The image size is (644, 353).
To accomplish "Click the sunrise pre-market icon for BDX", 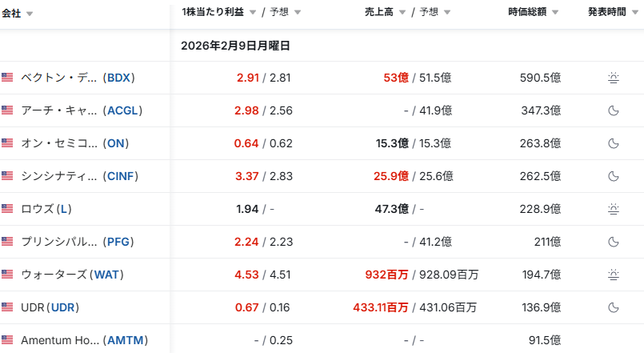I will point(614,78).
